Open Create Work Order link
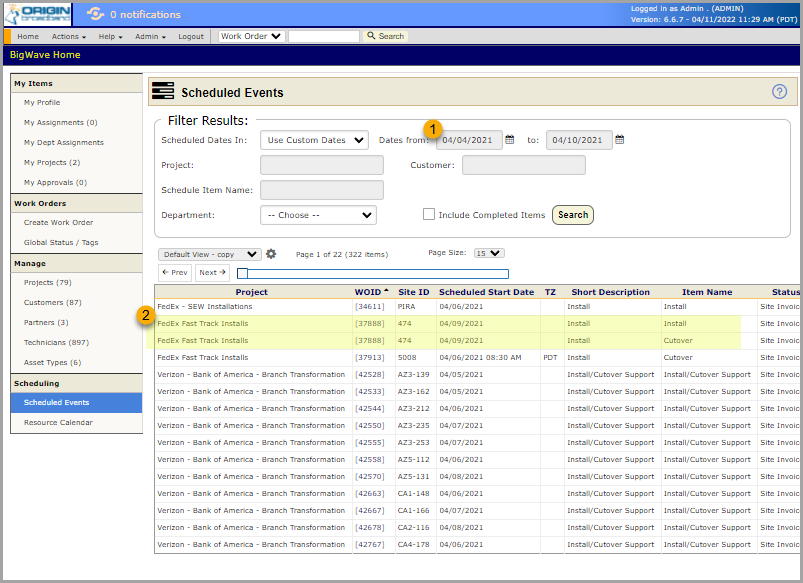This screenshot has width=803, height=583. coord(58,222)
